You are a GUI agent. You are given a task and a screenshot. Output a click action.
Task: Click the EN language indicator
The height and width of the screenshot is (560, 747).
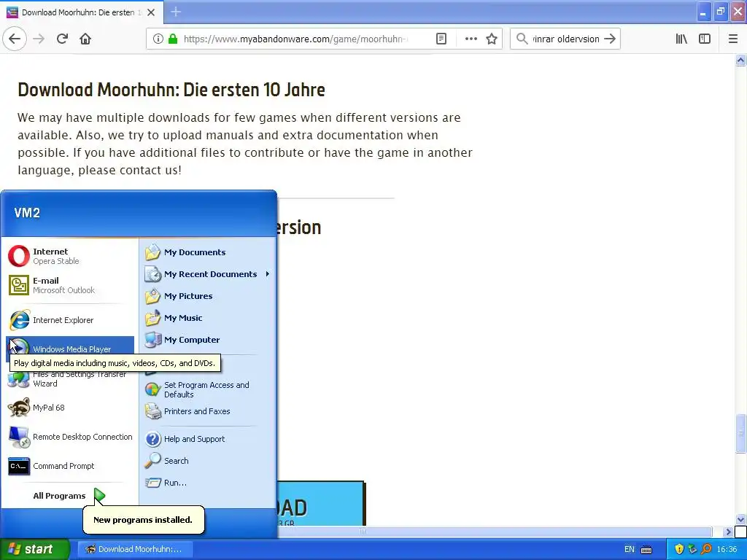coord(630,549)
